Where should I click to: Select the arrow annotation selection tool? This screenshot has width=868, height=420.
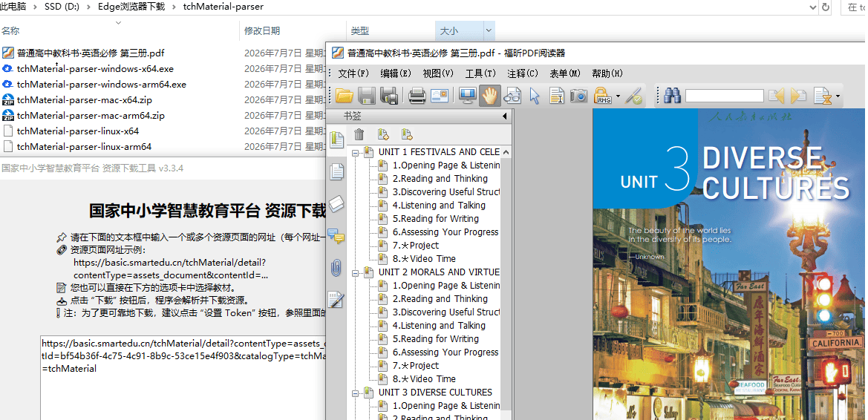534,96
